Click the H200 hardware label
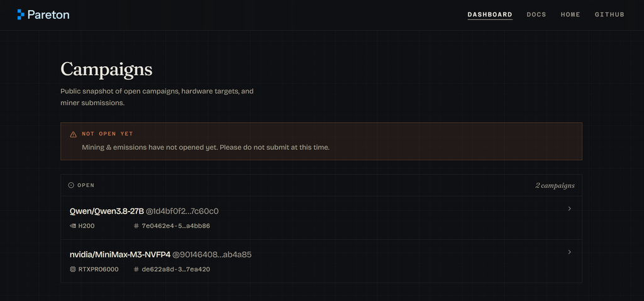644x301 pixels. click(x=86, y=225)
